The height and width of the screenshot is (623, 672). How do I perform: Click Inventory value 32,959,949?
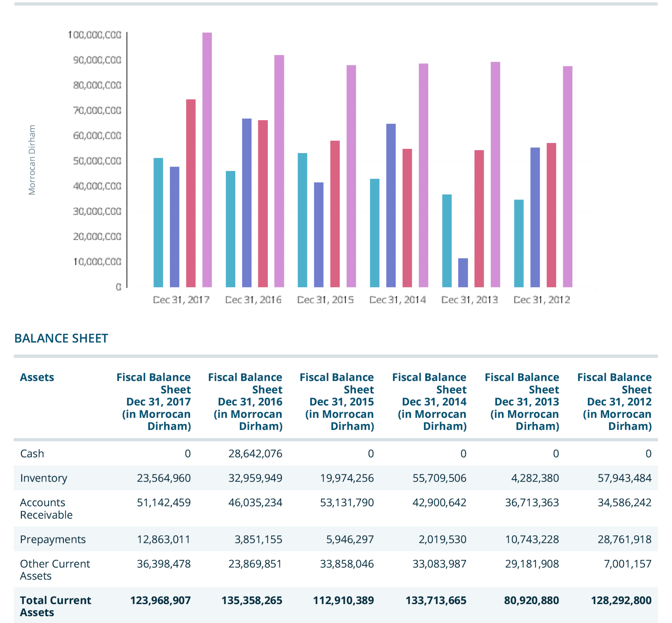pyautogui.click(x=255, y=478)
